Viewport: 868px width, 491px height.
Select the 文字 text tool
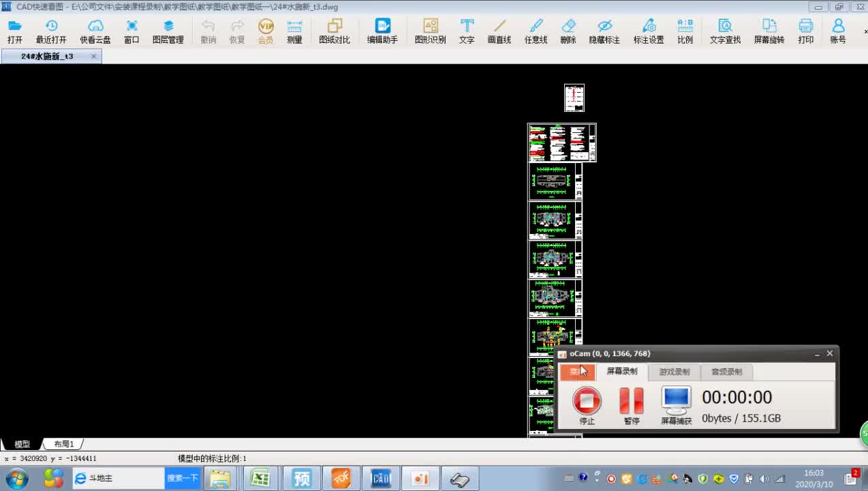coord(467,31)
